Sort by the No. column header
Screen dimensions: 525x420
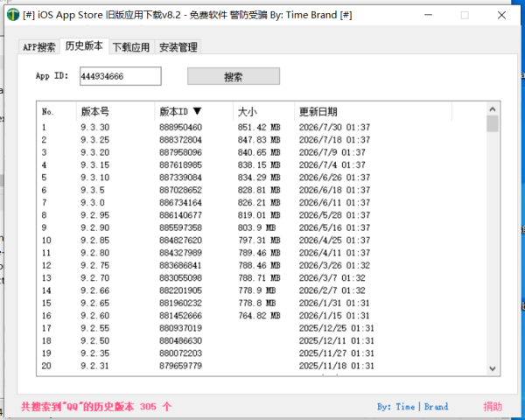[x=56, y=111]
